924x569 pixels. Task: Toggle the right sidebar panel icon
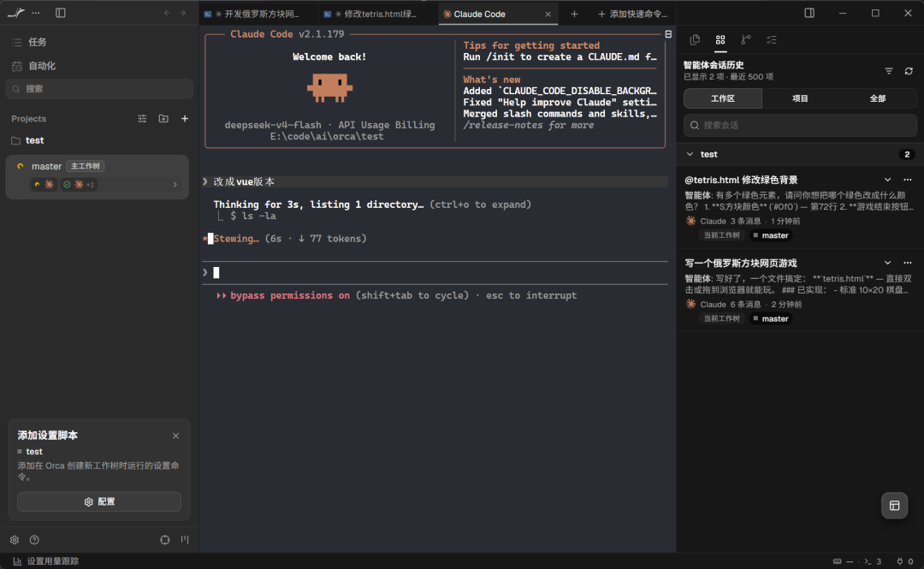[809, 13]
